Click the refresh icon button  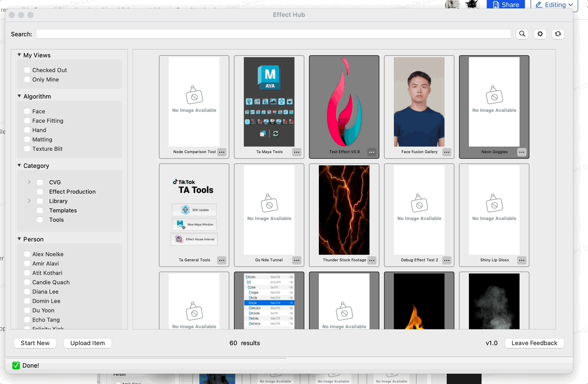[558, 34]
